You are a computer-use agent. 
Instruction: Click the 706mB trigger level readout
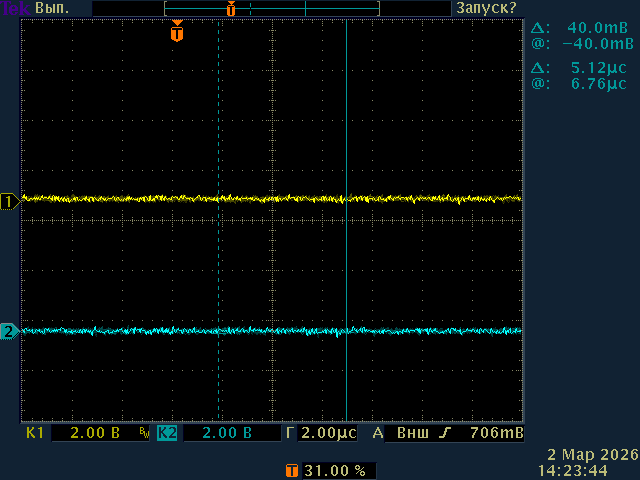coord(496,434)
